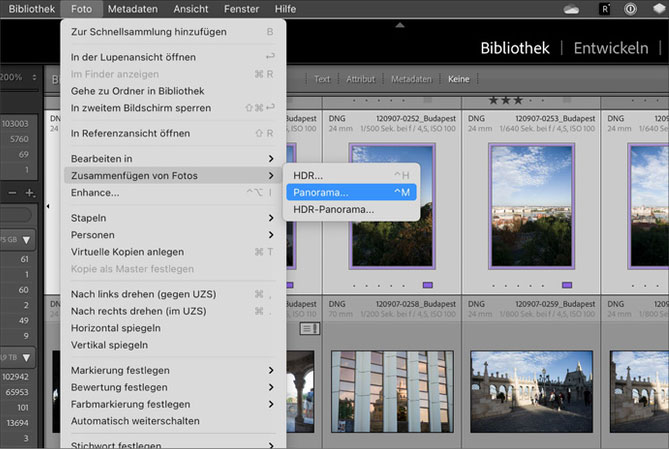Click the Dropbox icon in menu bar
This screenshot has width=669, height=449.
660,9
